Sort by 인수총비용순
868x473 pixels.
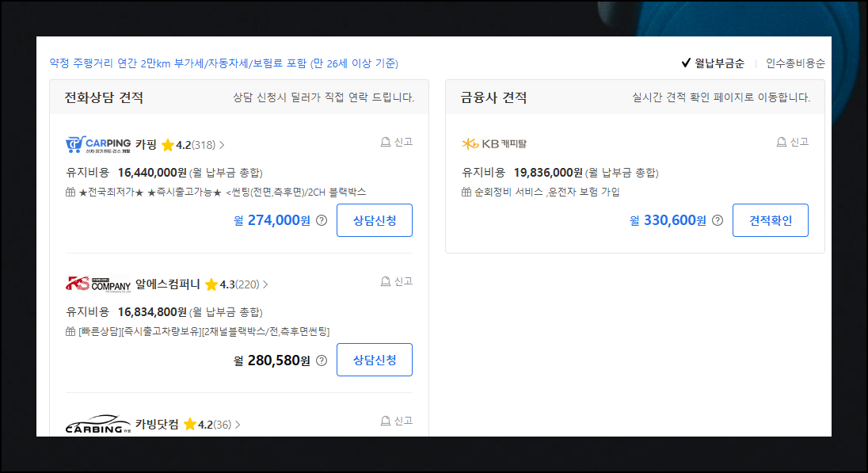pos(795,63)
